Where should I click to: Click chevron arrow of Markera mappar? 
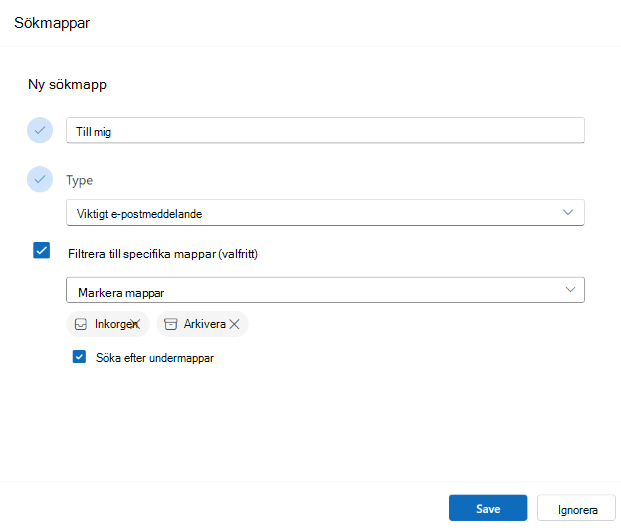coord(570,290)
